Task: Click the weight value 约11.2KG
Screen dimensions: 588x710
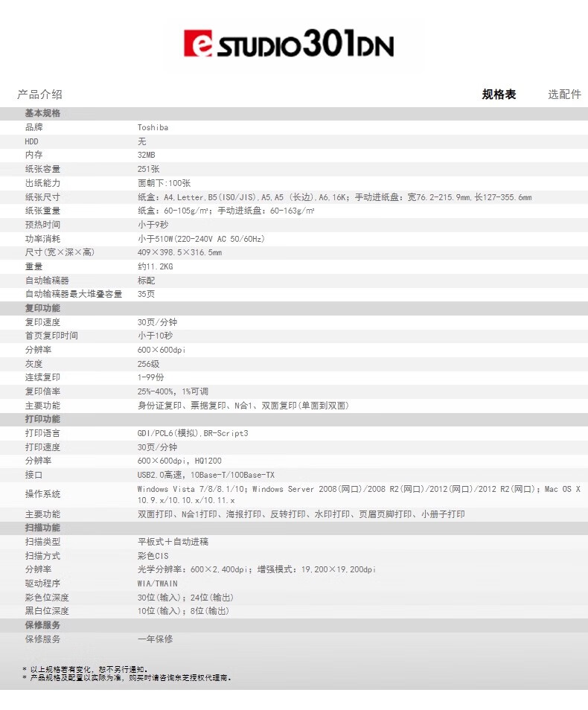Action: pyautogui.click(x=156, y=266)
